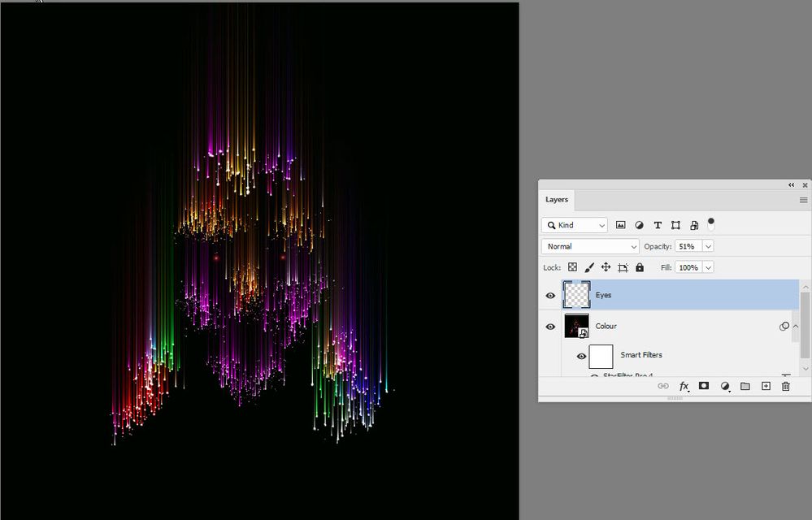Switch to the Layers tab

pos(557,200)
